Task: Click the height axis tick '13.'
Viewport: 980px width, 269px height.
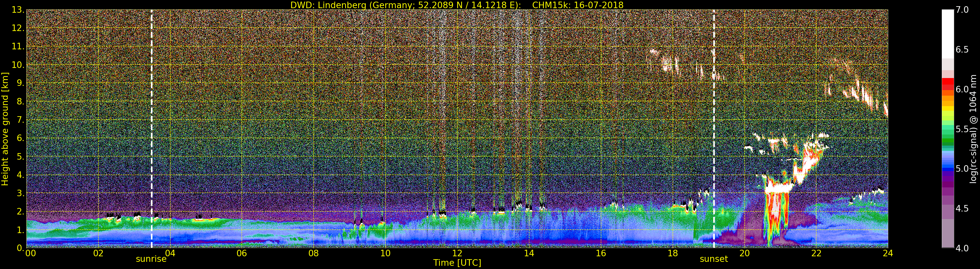Action: 18,10
